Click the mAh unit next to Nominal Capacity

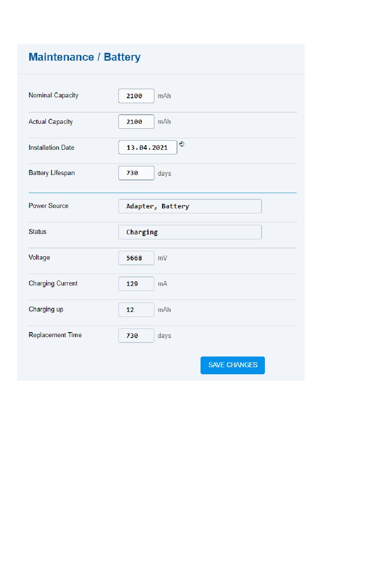click(x=164, y=96)
